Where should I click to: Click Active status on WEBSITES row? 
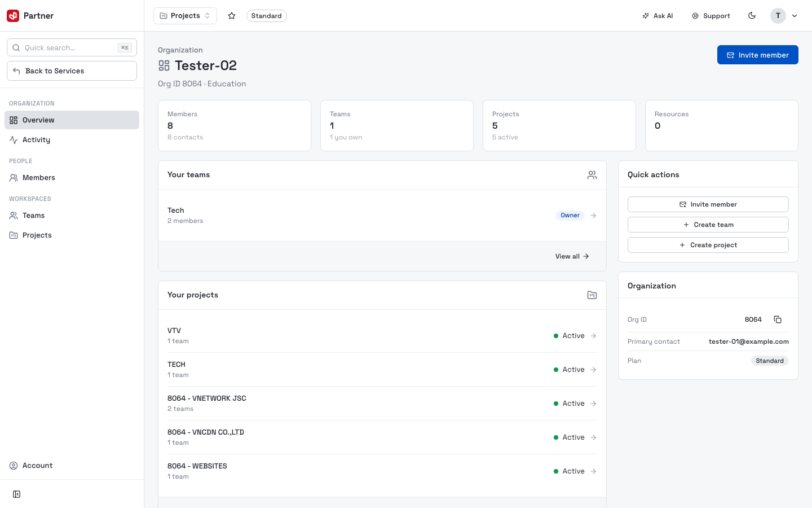(x=569, y=471)
